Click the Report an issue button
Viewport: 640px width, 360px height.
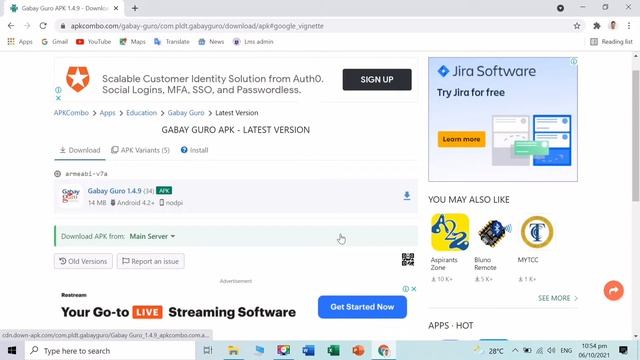pos(150,261)
